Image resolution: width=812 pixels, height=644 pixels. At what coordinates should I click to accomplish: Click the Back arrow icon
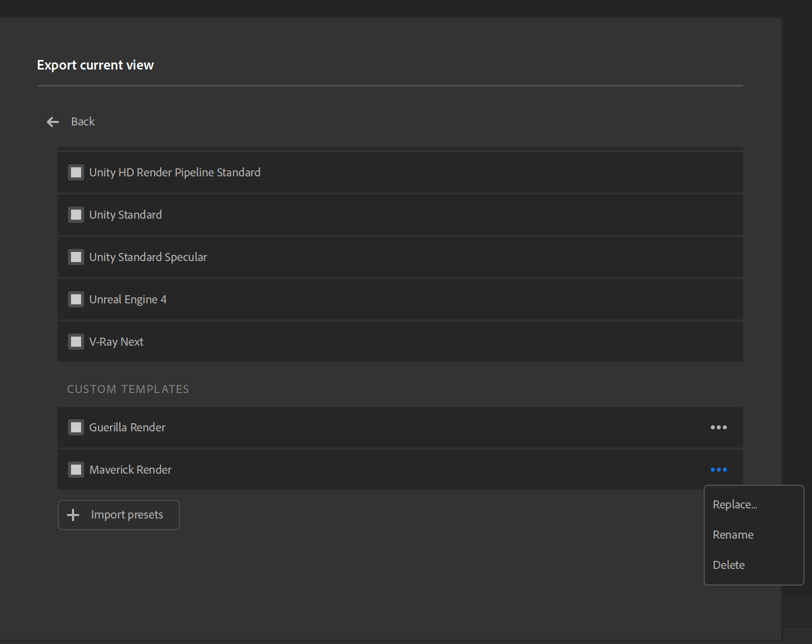point(53,122)
